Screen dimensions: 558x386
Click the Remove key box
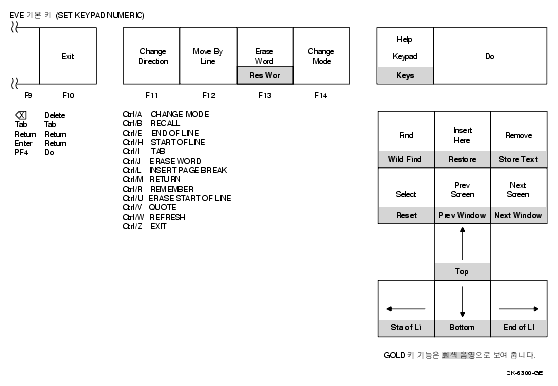(519, 139)
